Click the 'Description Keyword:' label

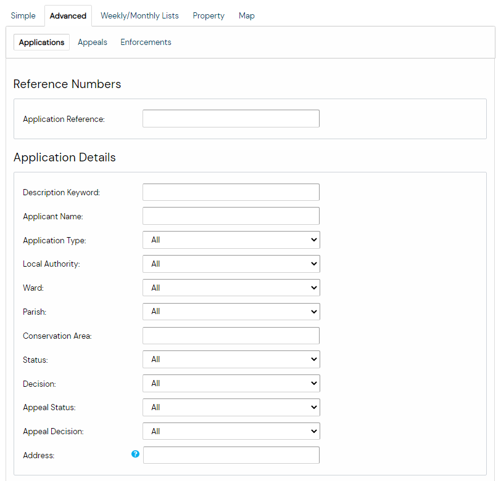coord(61,193)
